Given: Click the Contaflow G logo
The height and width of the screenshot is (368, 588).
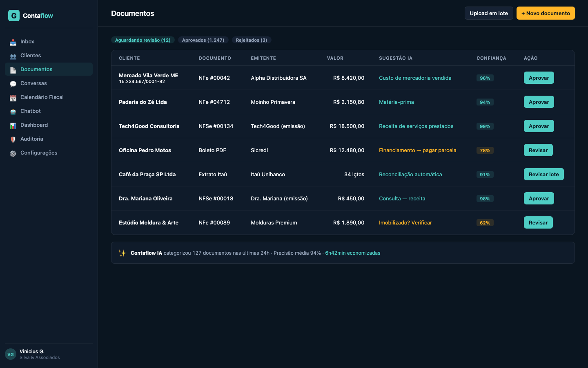Looking at the screenshot, I should pos(13,16).
